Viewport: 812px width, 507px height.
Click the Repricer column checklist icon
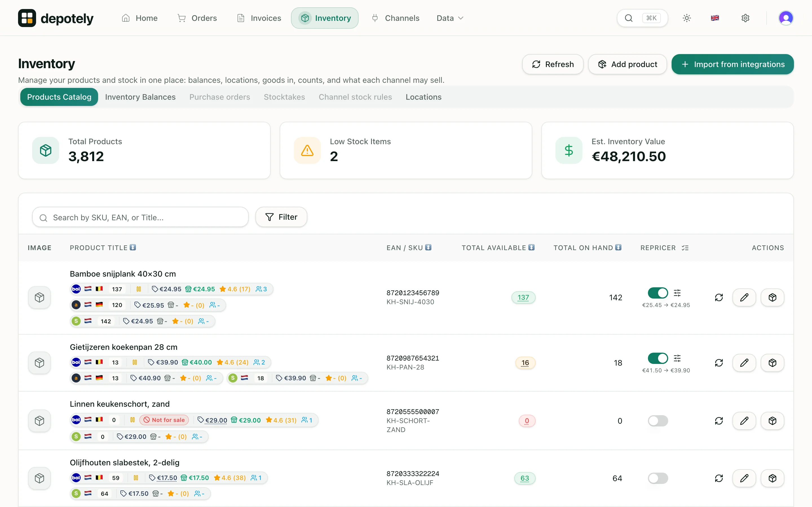pyautogui.click(x=685, y=248)
